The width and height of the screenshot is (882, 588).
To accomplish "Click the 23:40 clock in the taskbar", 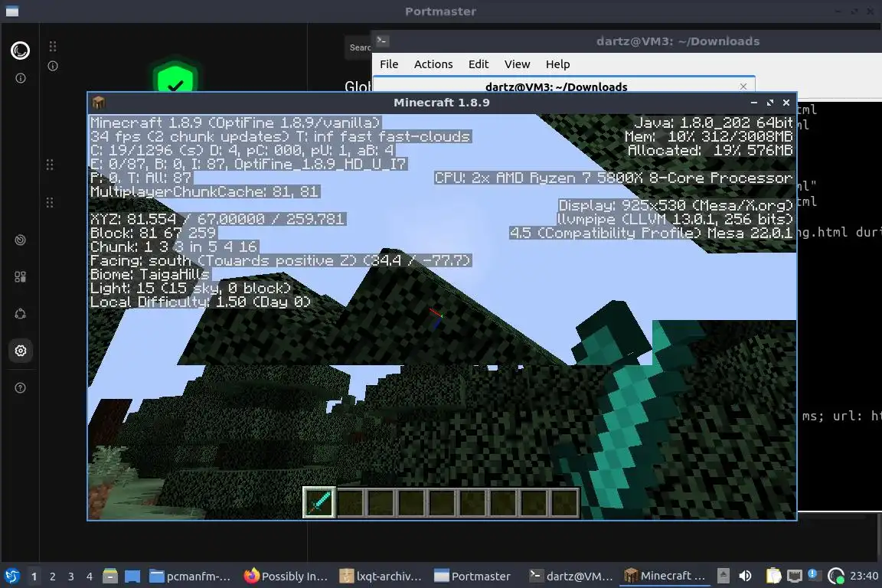I will 864,576.
